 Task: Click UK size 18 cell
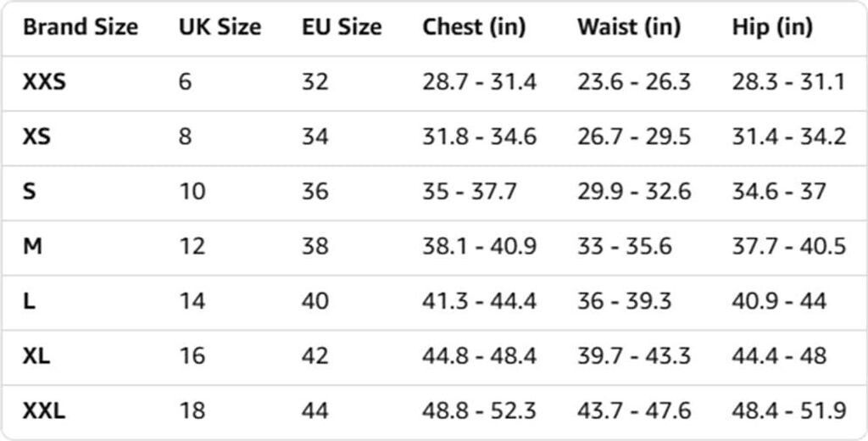(192, 411)
